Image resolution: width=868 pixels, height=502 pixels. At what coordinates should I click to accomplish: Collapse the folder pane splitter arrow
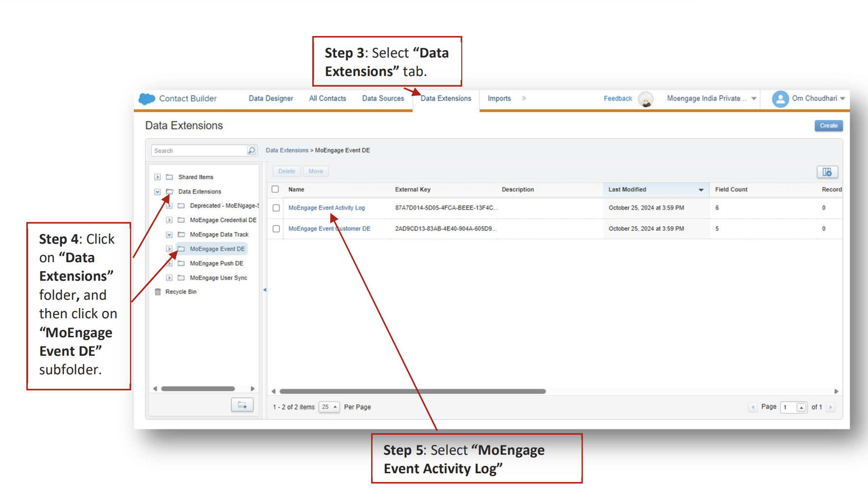(x=264, y=290)
